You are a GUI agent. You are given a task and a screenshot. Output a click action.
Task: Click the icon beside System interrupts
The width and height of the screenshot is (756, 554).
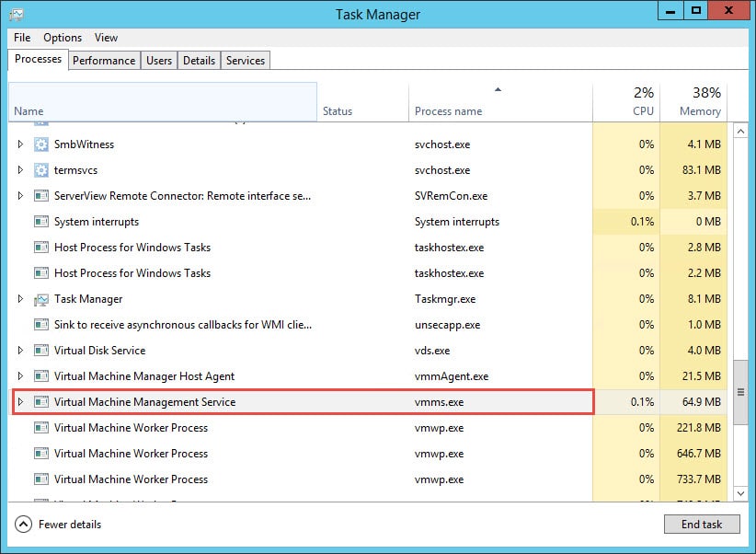[x=40, y=222]
